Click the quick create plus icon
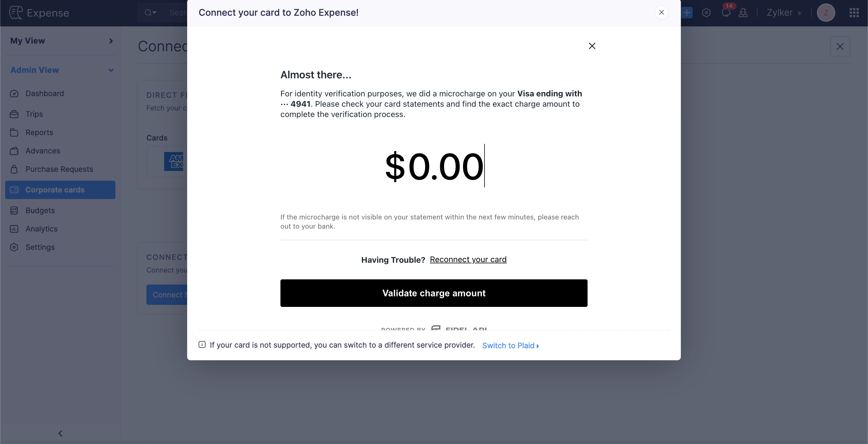 point(687,13)
